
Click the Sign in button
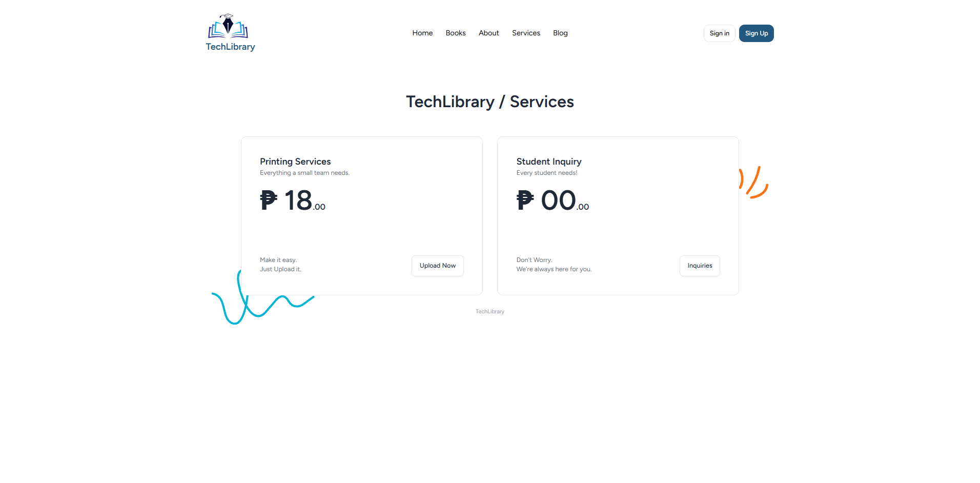719,33
